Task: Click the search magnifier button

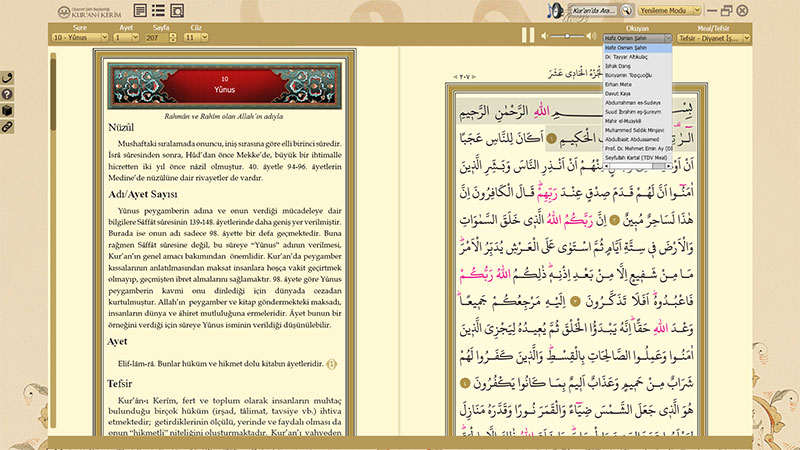Action: (x=627, y=10)
